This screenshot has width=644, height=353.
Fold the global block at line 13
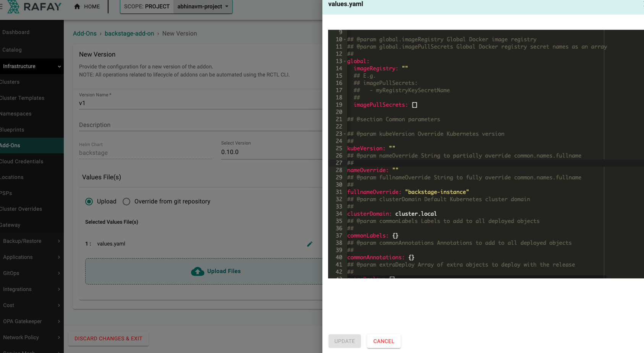[345, 61]
